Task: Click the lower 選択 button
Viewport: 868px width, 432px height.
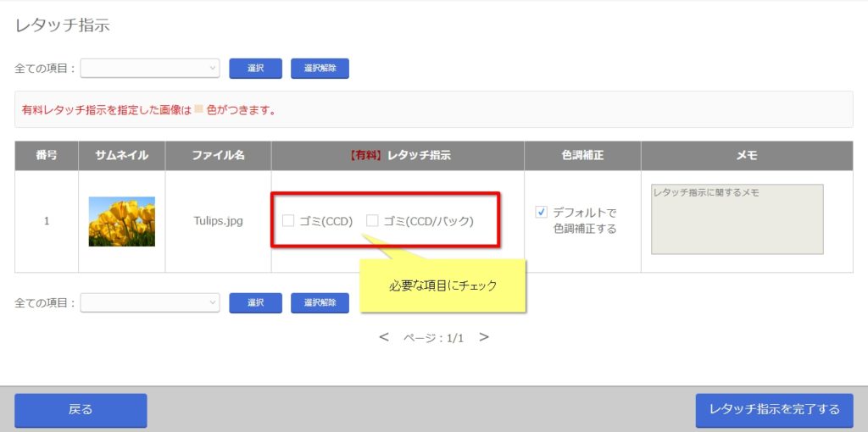Action: click(256, 303)
